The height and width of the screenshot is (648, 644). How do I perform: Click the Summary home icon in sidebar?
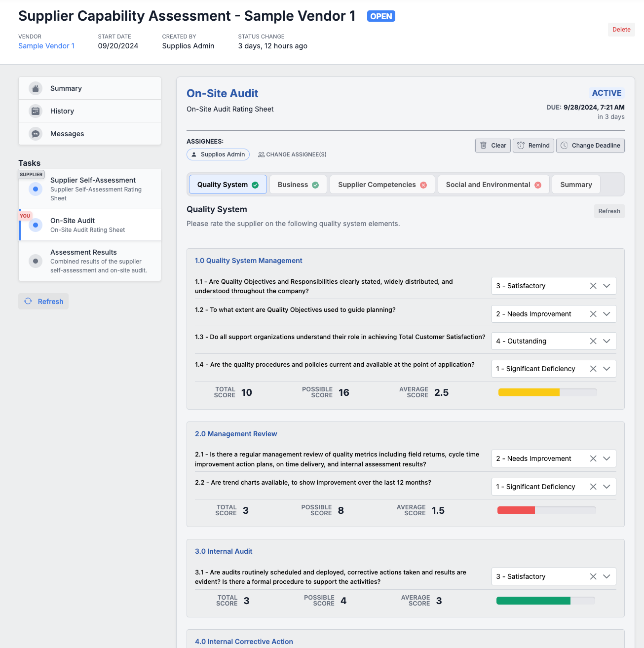(36, 88)
